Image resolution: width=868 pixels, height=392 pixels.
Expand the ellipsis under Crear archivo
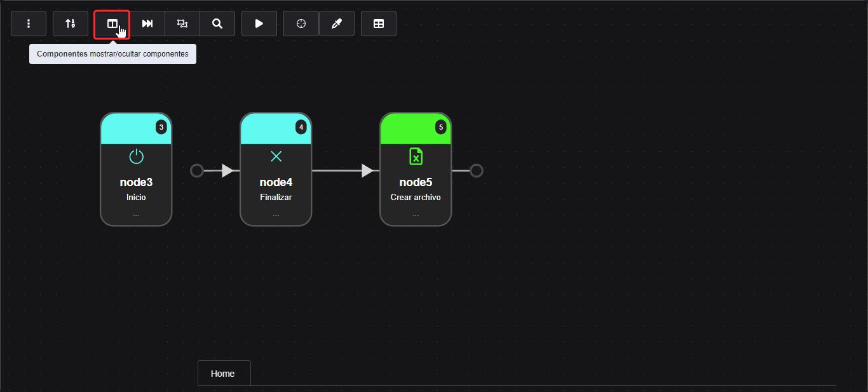pyautogui.click(x=416, y=215)
